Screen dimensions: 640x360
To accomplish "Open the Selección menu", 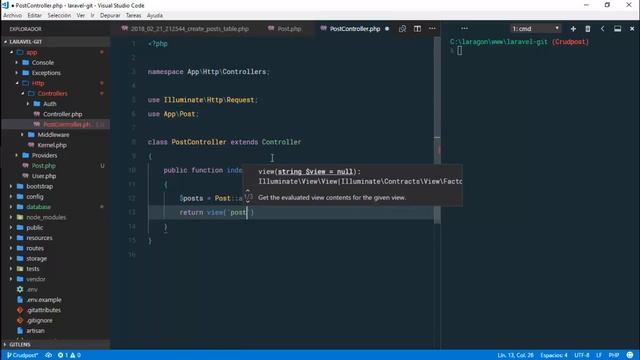I will pyautogui.click(x=59, y=15).
